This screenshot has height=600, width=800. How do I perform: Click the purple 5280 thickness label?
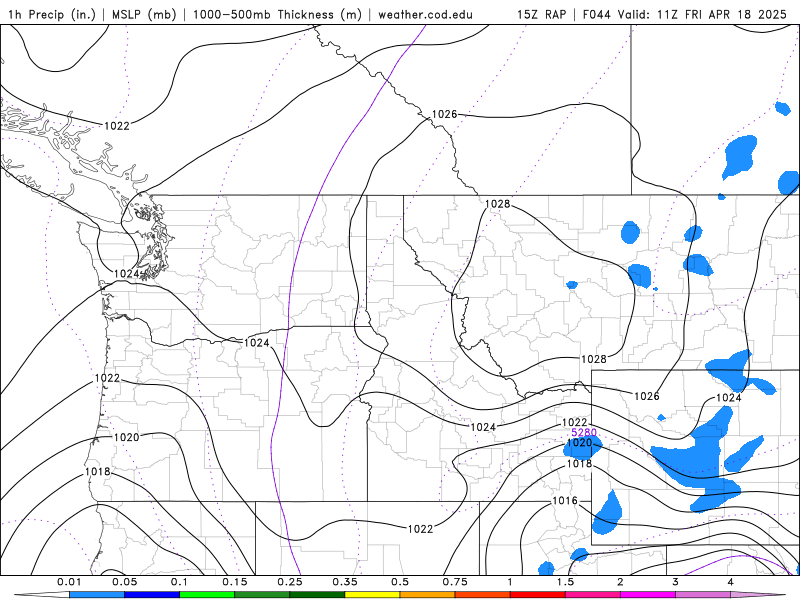point(584,433)
